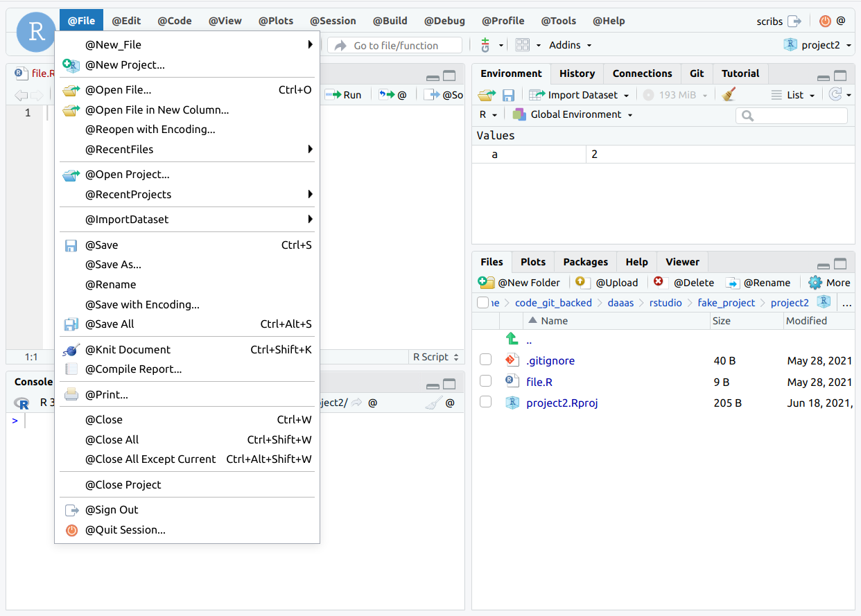Image resolution: width=861 pixels, height=616 pixels.
Task: Open the Edit menu
Action: (x=126, y=21)
